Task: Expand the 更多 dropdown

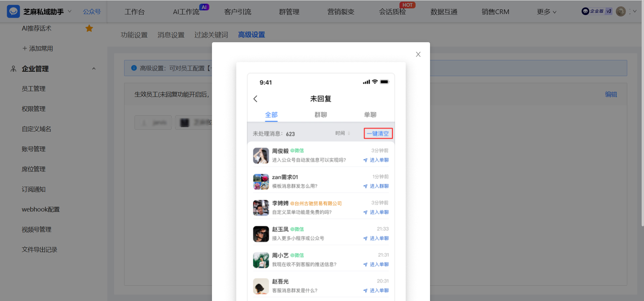Action: click(546, 12)
